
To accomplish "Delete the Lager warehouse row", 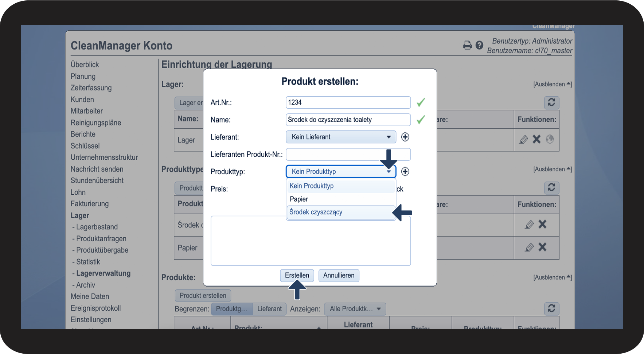I will pos(536,139).
